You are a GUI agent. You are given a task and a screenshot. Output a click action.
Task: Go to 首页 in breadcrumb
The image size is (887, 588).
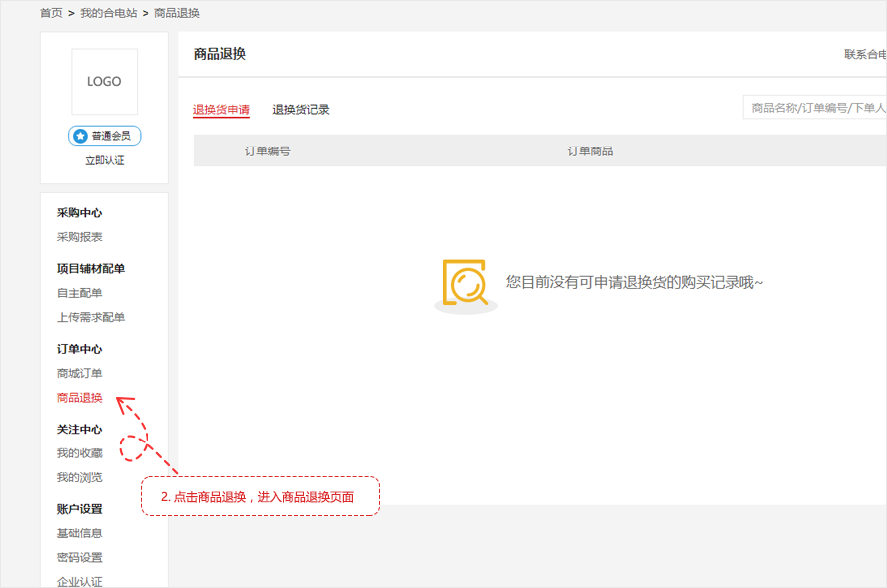point(51,13)
